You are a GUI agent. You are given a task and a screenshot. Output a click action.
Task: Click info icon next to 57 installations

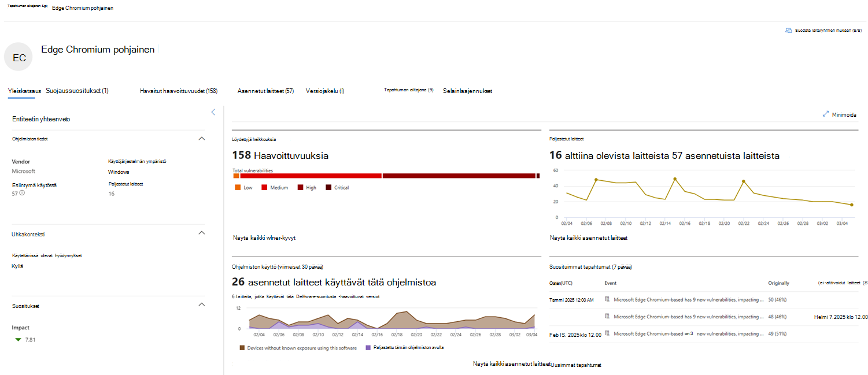[x=22, y=193]
